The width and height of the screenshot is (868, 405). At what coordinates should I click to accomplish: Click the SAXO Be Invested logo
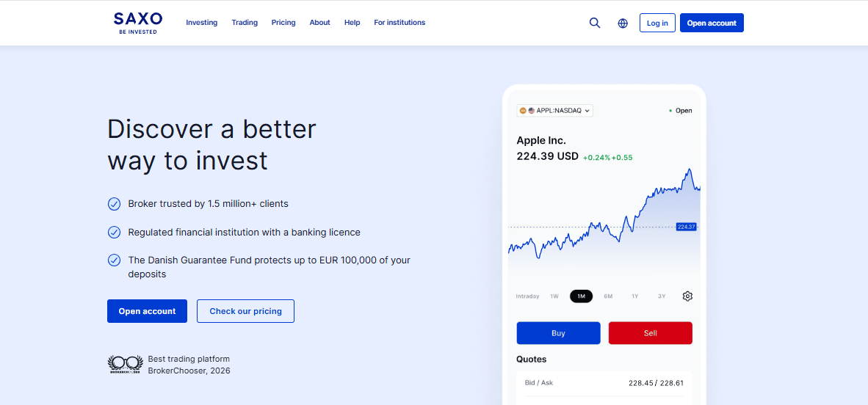(138, 23)
